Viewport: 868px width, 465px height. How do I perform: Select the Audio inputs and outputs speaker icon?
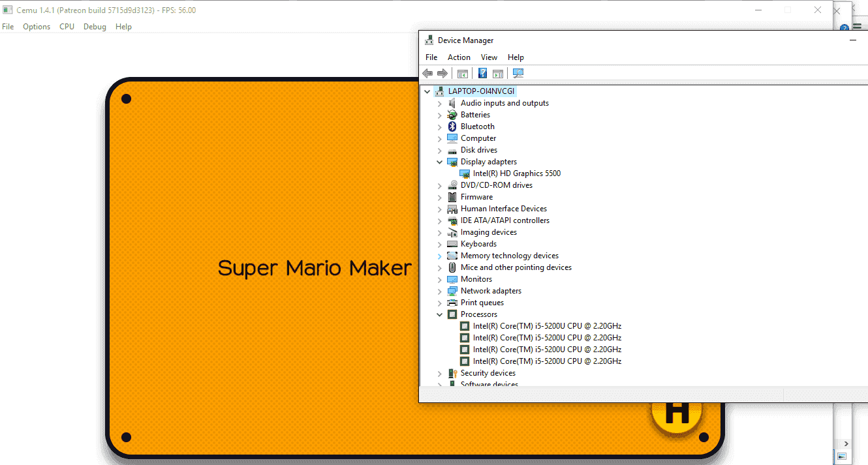coord(452,103)
